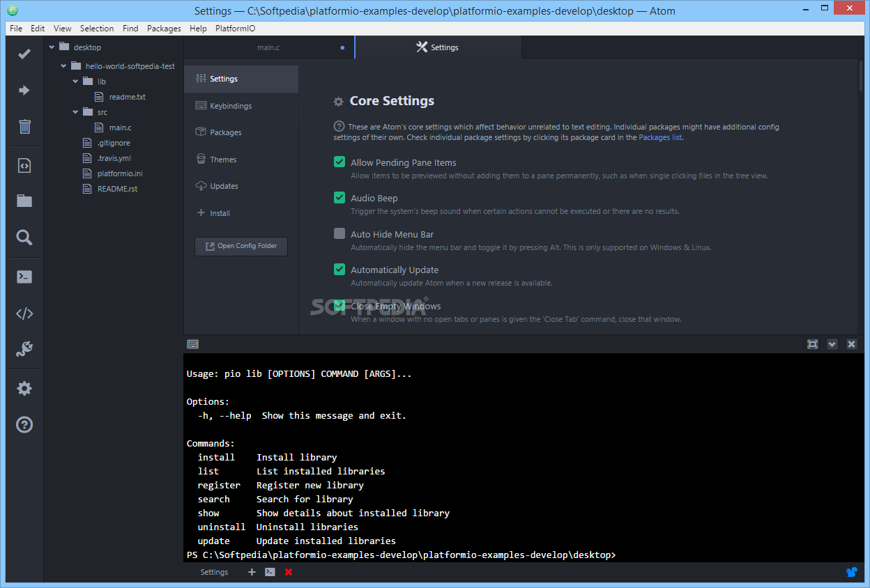The height and width of the screenshot is (588, 870).
Task: Click the PlatformIO Upload arrow icon
Action: [24, 90]
